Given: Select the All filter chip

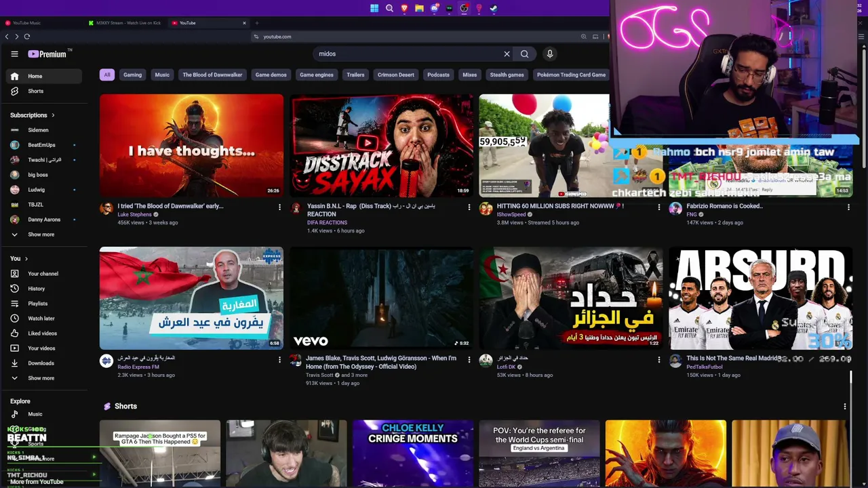Looking at the screenshot, I should click(106, 75).
